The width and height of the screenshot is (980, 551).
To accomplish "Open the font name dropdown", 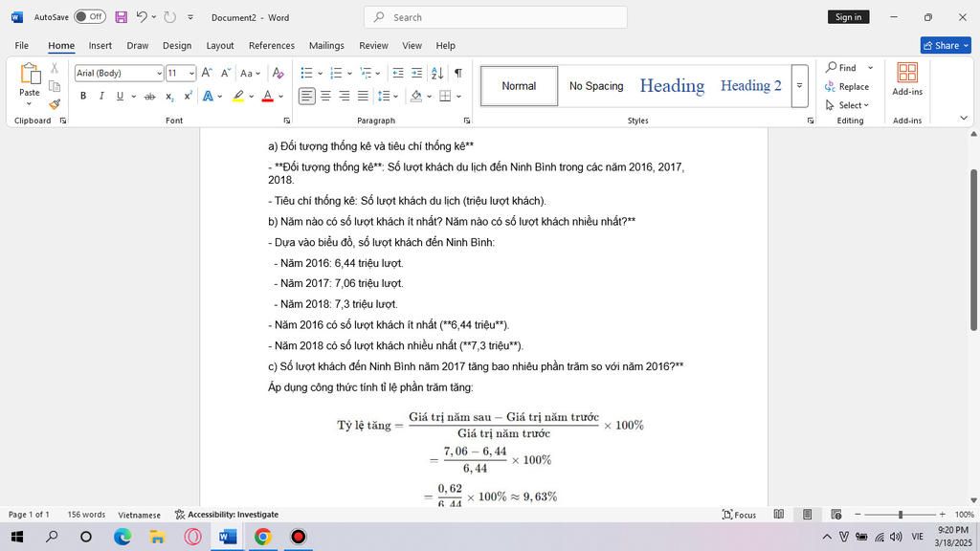I will coord(159,74).
